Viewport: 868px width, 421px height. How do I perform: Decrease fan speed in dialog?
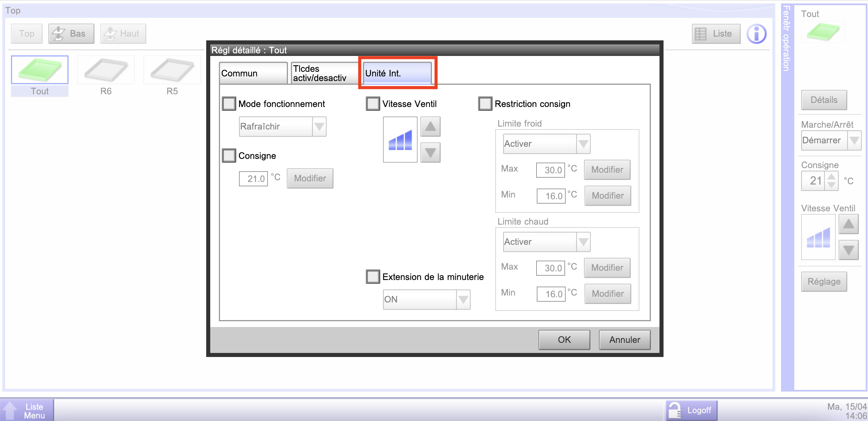coord(430,153)
